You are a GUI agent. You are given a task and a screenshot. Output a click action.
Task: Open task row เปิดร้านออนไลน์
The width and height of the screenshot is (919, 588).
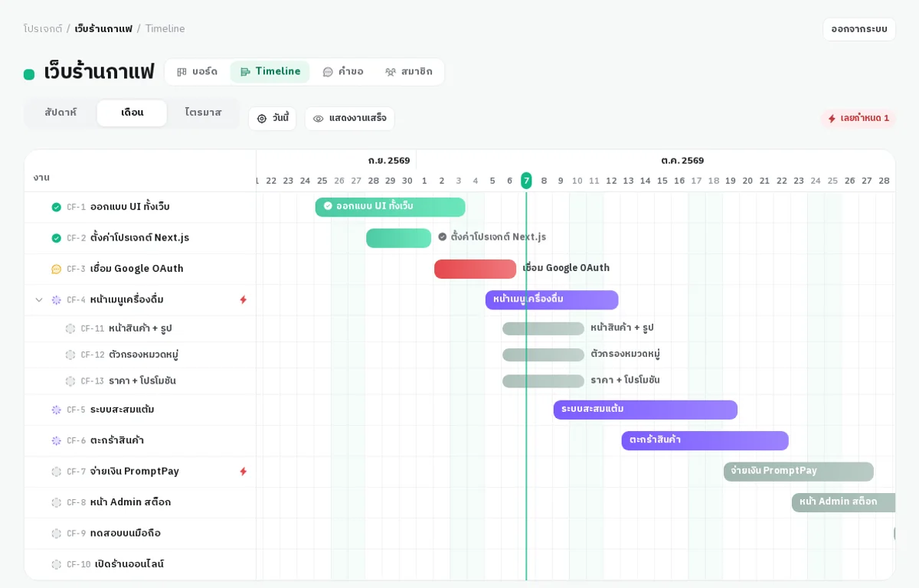[x=140, y=565]
